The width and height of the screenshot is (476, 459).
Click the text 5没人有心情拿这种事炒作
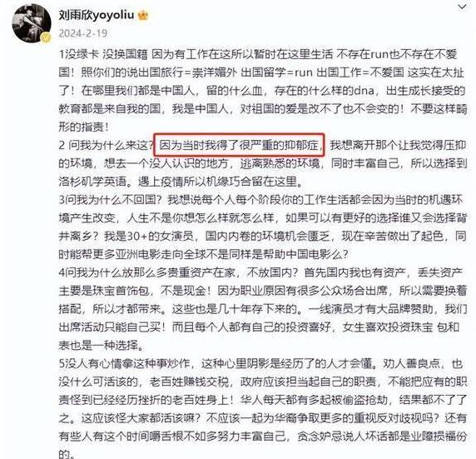[x=125, y=363]
